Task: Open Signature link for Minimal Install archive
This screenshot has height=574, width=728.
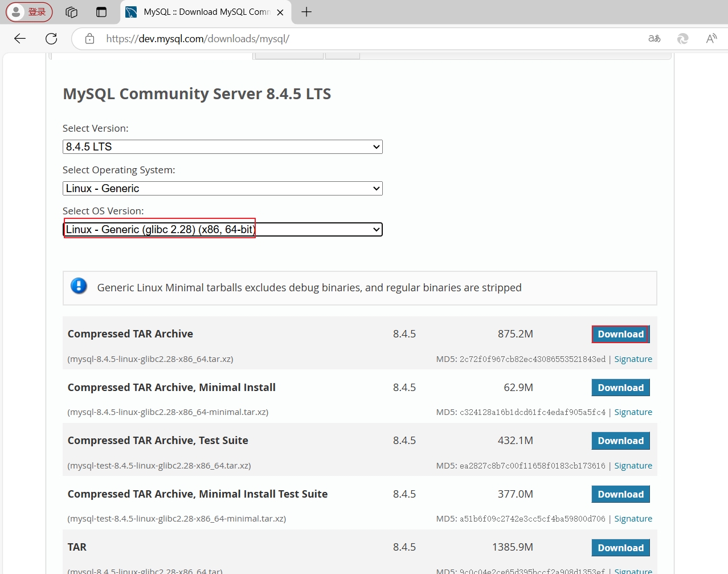Action: 633,412
